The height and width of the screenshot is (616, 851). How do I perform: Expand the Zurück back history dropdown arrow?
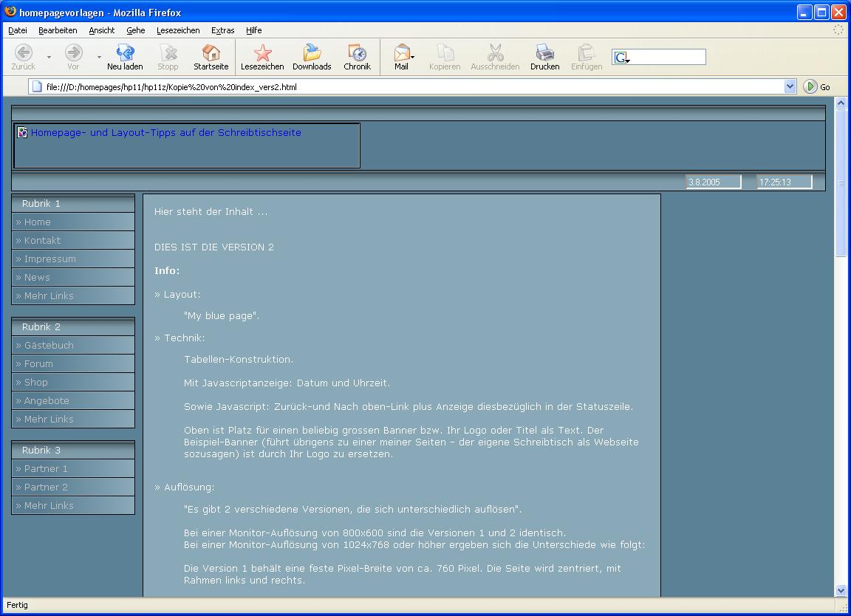pos(49,57)
